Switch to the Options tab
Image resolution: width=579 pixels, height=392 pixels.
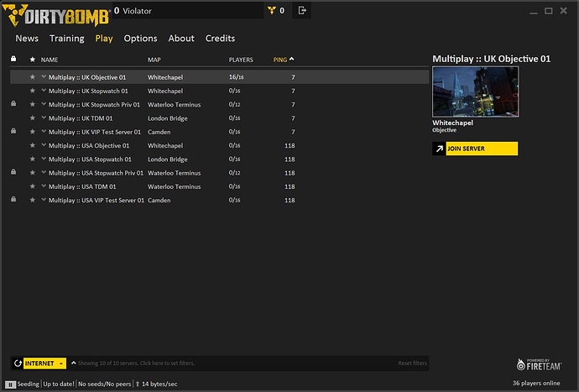[x=140, y=39]
